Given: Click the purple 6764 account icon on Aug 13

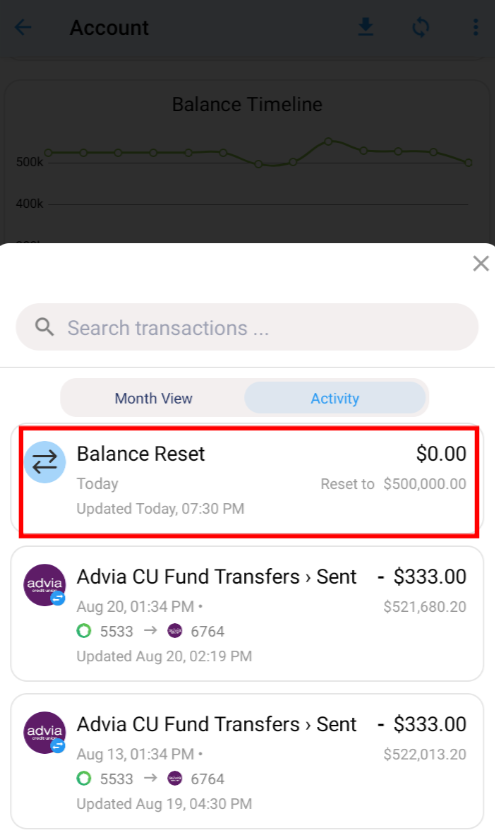Looking at the screenshot, I should click(175, 779).
